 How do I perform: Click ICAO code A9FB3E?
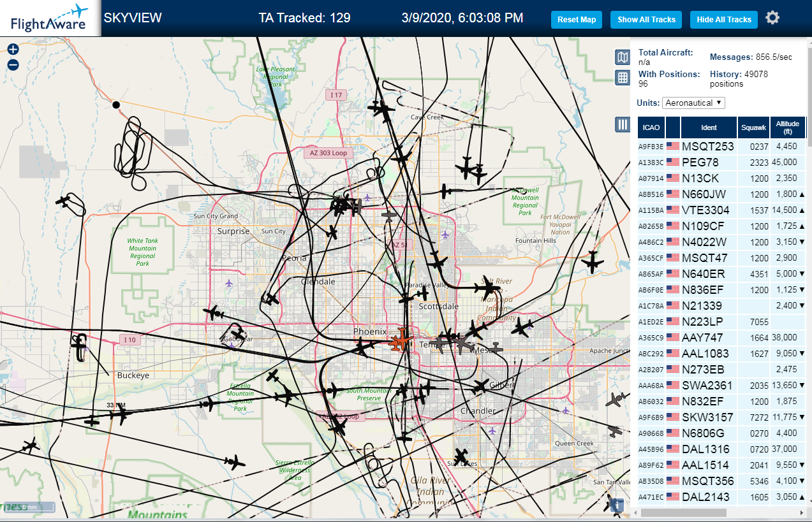(x=651, y=147)
